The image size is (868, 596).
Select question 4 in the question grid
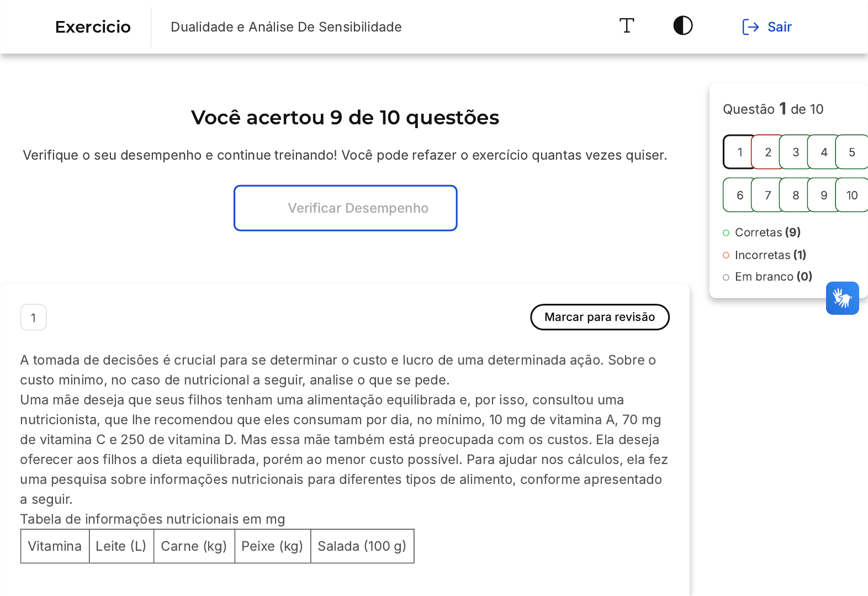point(824,152)
